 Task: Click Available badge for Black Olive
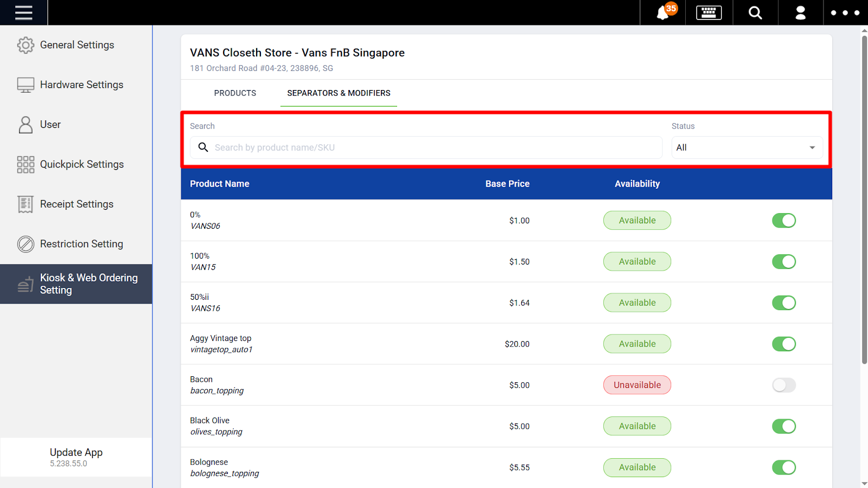click(x=637, y=426)
